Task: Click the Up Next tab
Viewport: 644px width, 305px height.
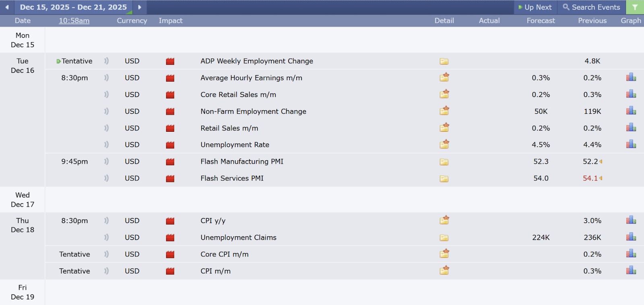Action: pos(535,7)
